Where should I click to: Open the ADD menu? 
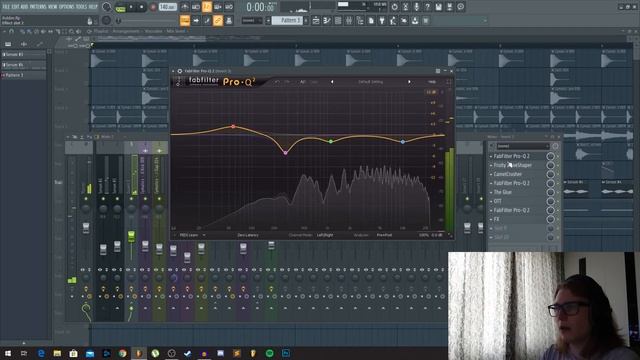(x=24, y=7)
